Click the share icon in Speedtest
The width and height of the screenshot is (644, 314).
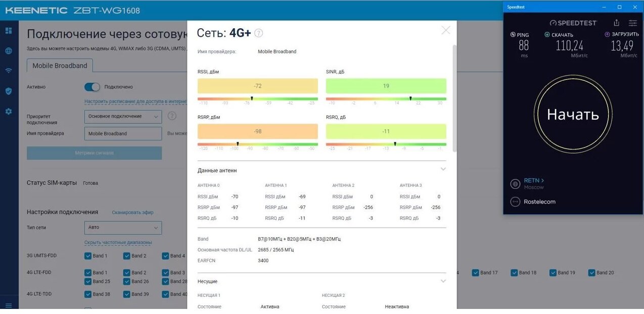click(616, 23)
